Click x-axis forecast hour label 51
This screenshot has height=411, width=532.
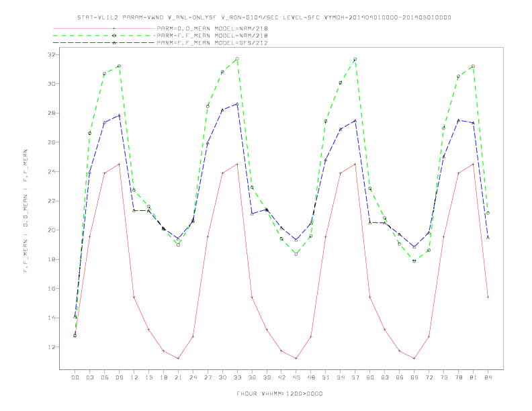(326, 377)
